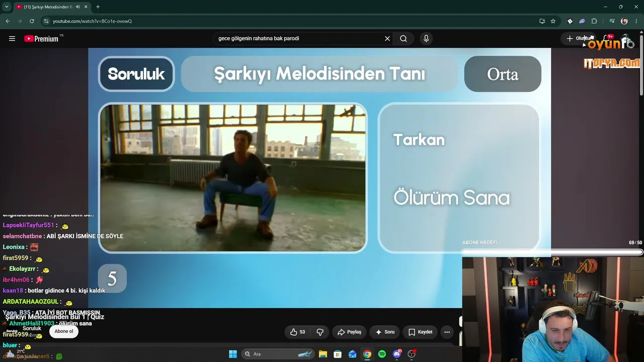Click chat username ibr4hm06
Image resolution: width=644 pixels, height=362 pixels.
[x=16, y=280]
